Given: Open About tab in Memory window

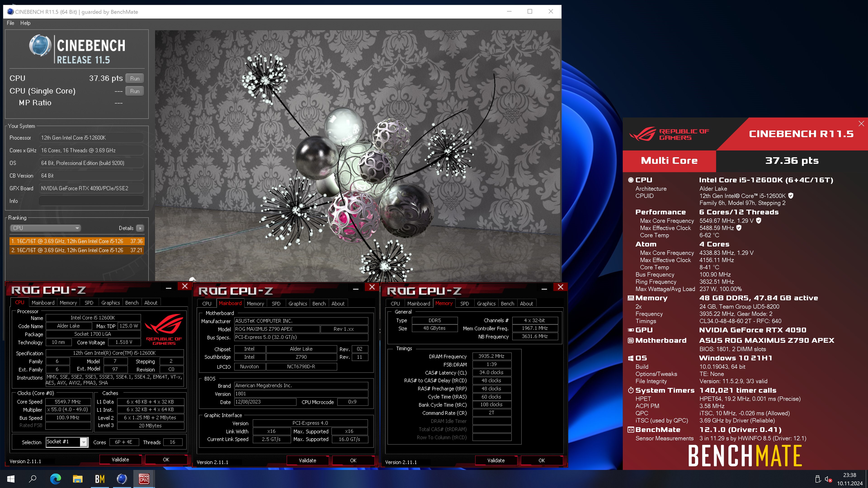Looking at the screenshot, I should click(526, 303).
